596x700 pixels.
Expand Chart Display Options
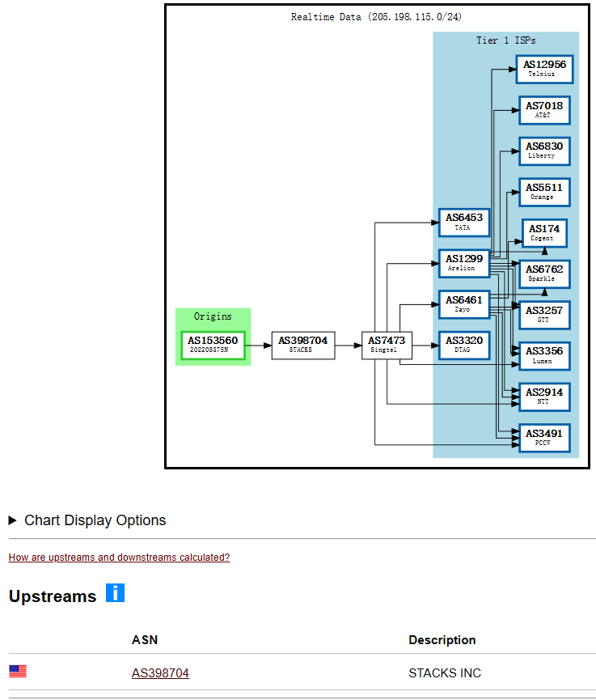tap(87, 520)
